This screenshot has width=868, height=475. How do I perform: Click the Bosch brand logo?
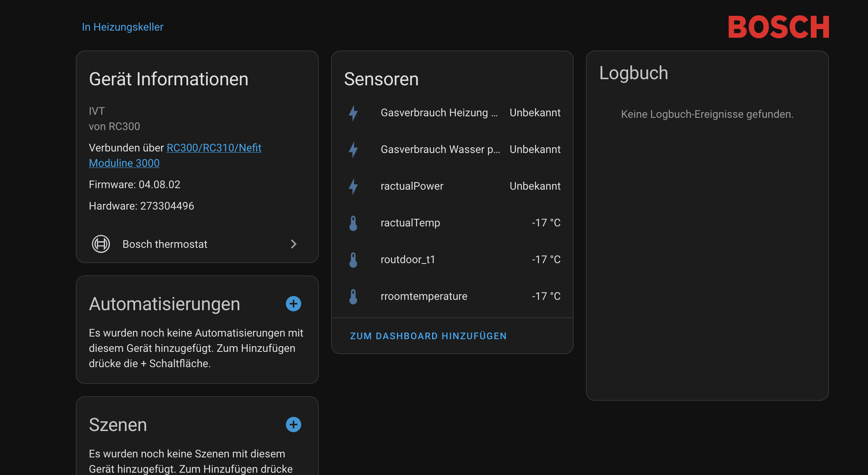coord(778,27)
